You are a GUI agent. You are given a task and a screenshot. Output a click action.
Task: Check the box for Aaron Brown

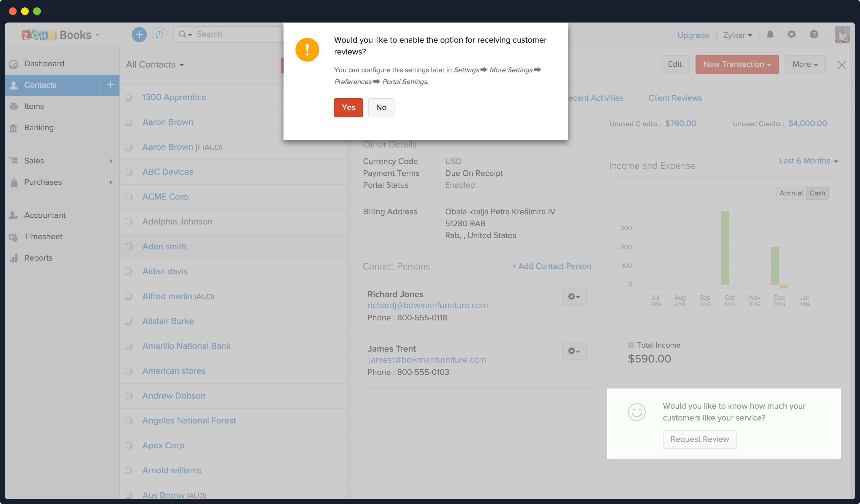coord(128,122)
